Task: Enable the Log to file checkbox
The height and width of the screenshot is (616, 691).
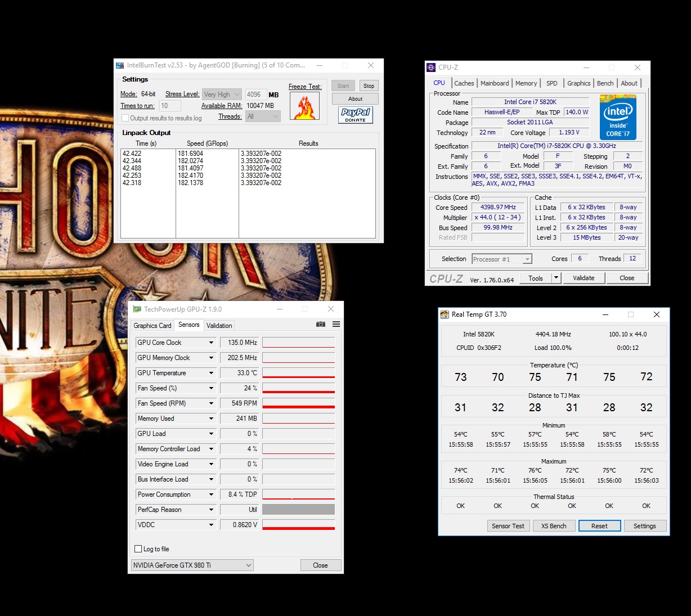Action: (x=138, y=549)
